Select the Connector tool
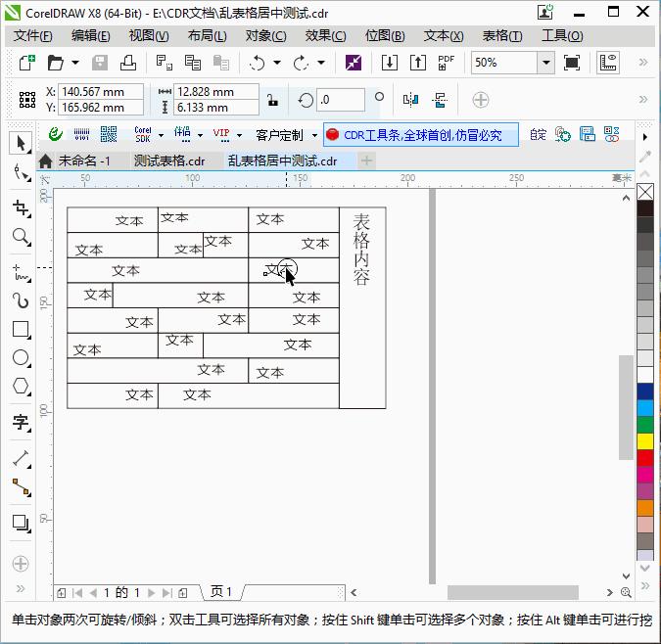 [21, 486]
